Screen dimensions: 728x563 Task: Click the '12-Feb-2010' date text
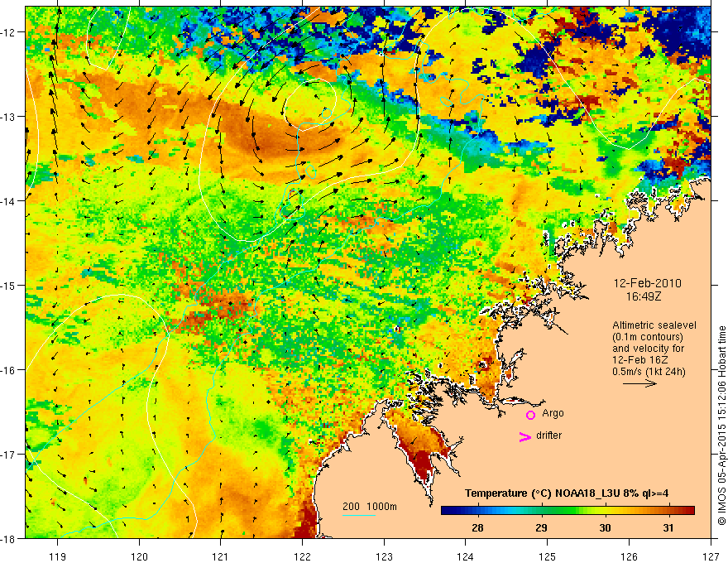[x=648, y=283]
